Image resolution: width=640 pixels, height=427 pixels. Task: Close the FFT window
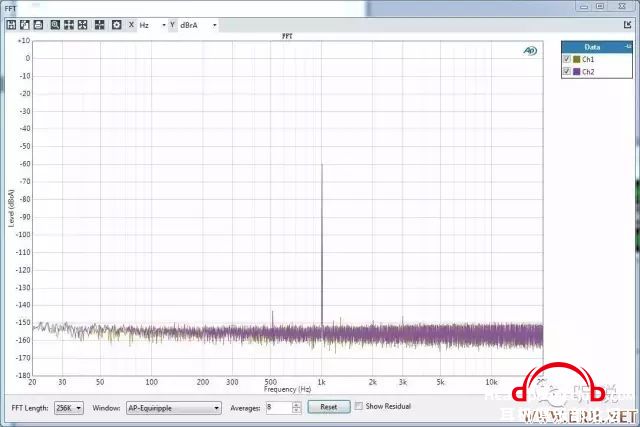coord(622,6)
